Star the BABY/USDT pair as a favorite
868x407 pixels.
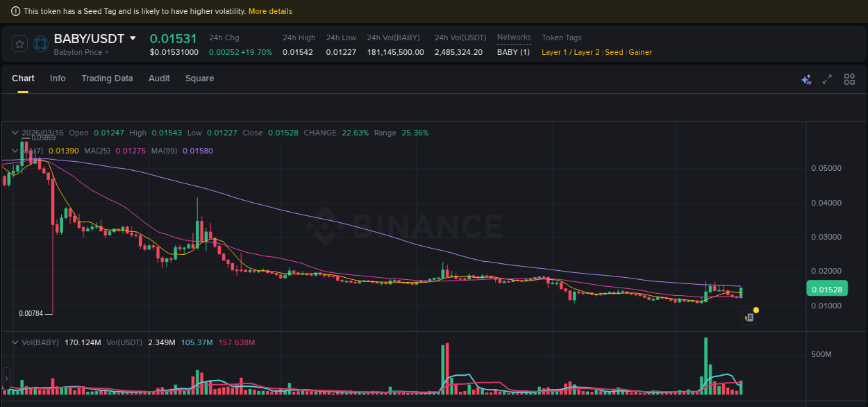19,43
